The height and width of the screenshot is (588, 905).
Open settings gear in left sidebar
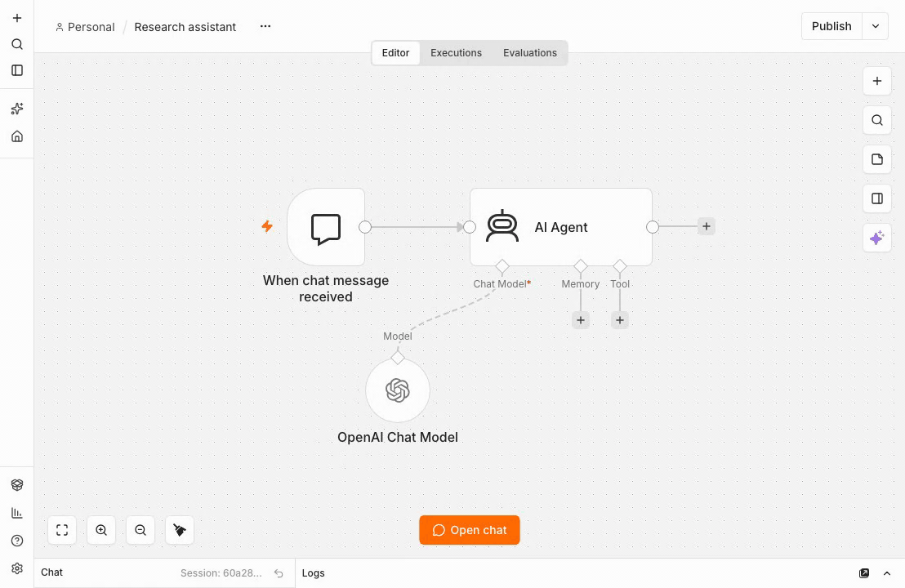click(x=17, y=568)
